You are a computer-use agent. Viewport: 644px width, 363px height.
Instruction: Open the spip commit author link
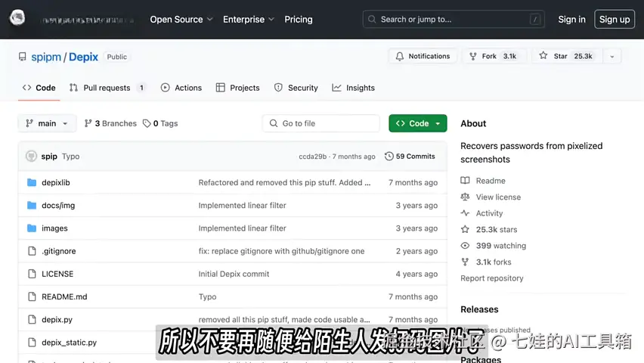coord(49,157)
